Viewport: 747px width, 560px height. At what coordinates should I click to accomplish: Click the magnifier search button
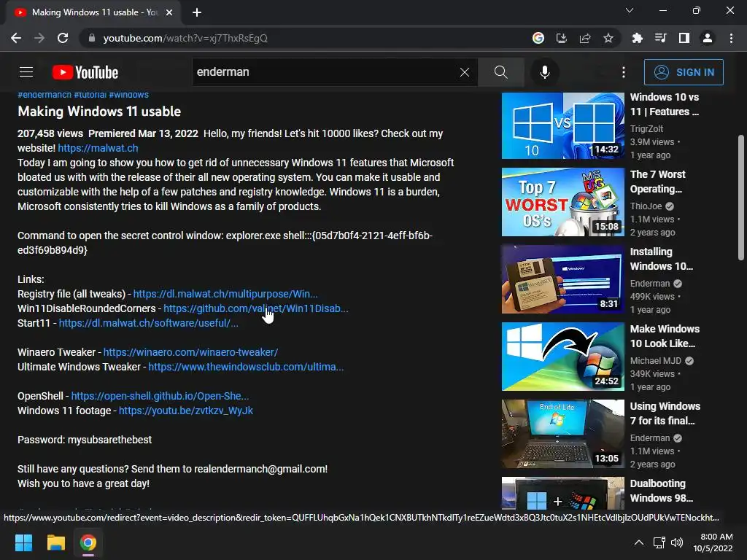(500, 72)
